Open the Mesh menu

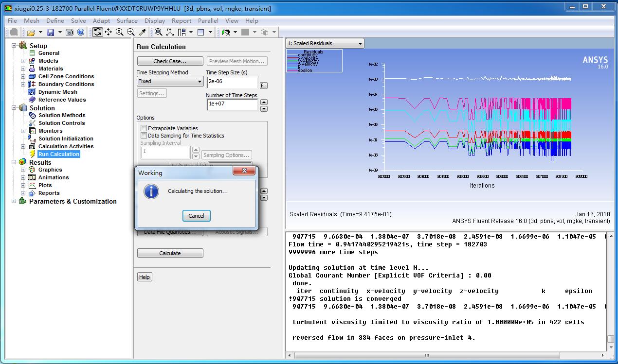[32, 21]
